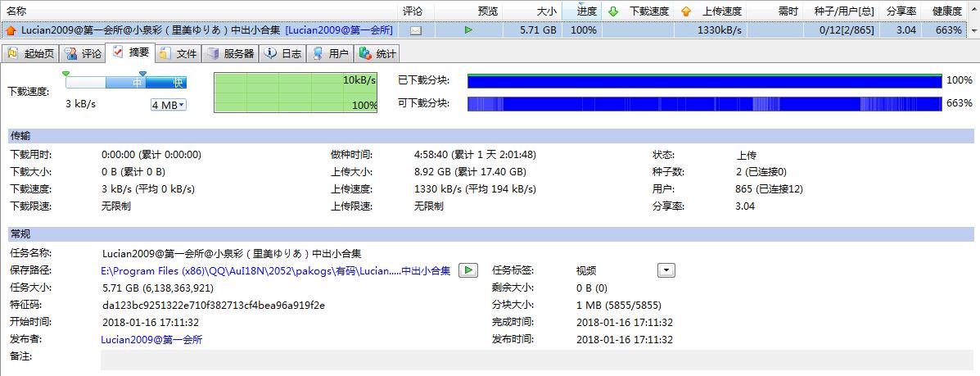Switch to the 文件 files tab

pyautogui.click(x=178, y=54)
